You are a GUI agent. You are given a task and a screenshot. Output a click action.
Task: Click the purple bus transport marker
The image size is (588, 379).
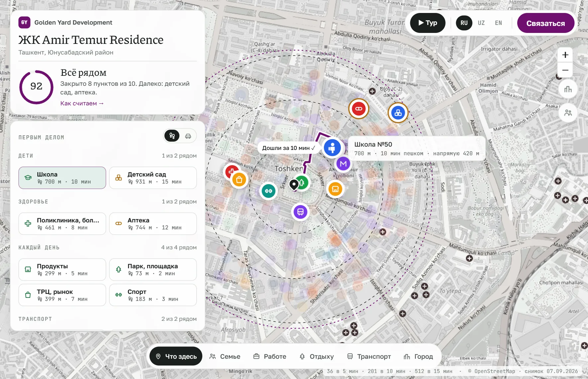click(x=300, y=212)
